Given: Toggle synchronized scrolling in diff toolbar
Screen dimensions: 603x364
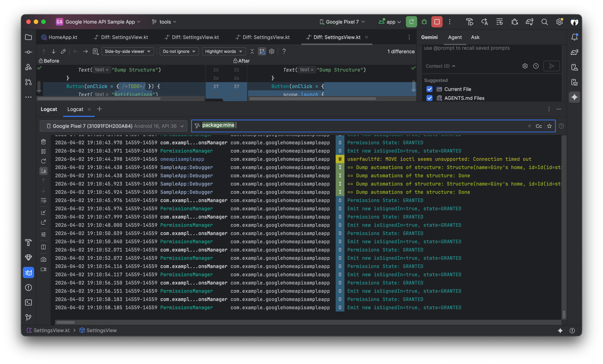Looking at the screenshot, I should (262, 51).
